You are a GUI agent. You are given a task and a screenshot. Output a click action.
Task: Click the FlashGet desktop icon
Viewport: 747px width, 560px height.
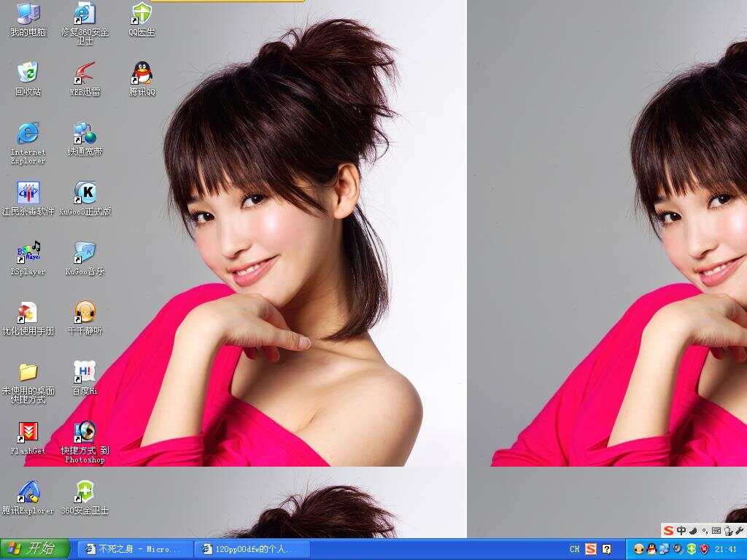[28, 438]
